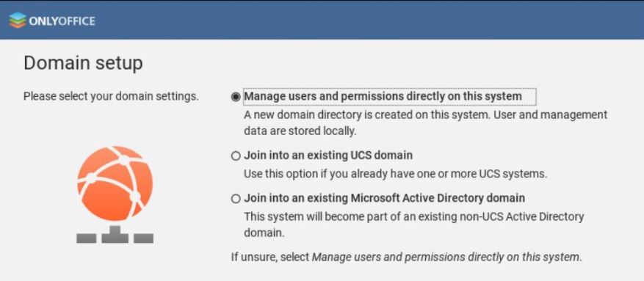Viewport: 644px width, 281px height.
Task: Click description about new domain directory stored locally
Action: click(425, 123)
